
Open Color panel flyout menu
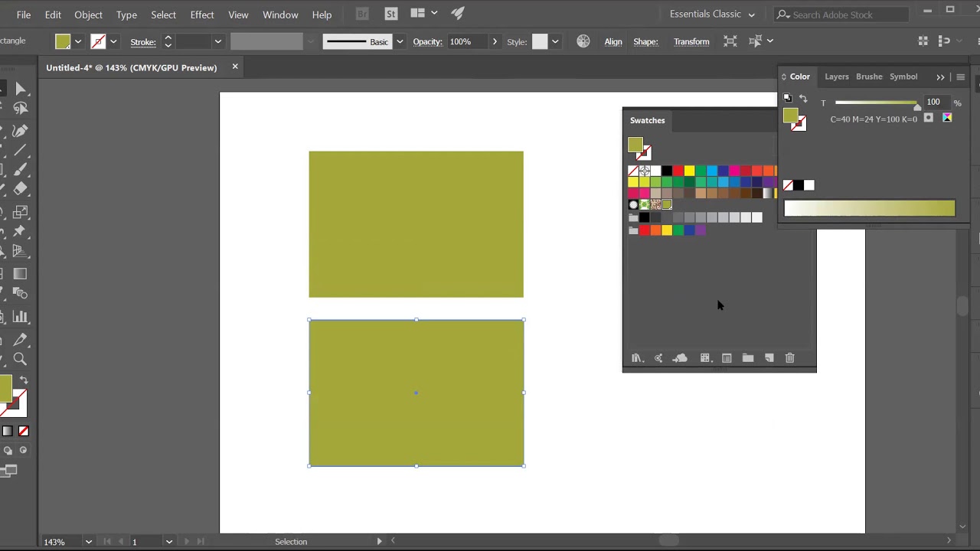960,77
